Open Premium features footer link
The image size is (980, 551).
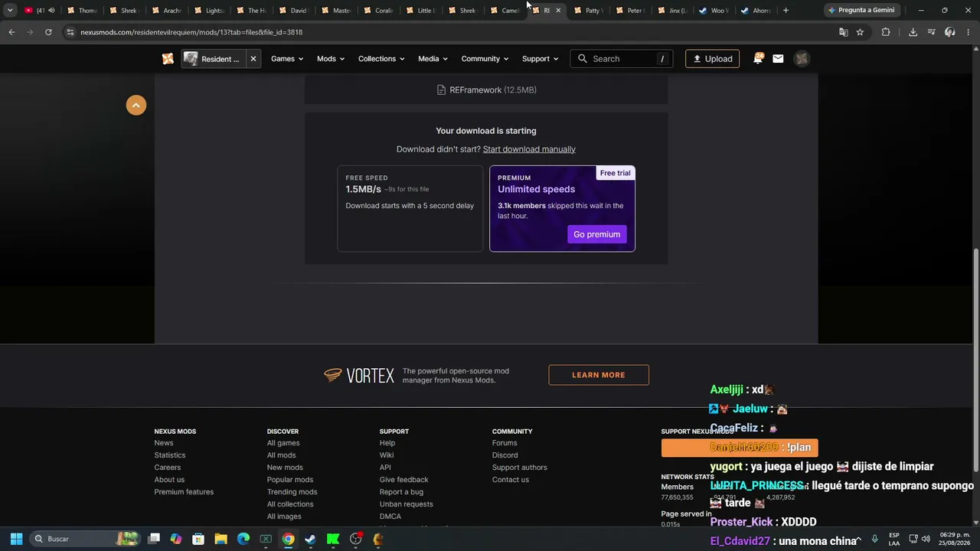[x=184, y=492]
